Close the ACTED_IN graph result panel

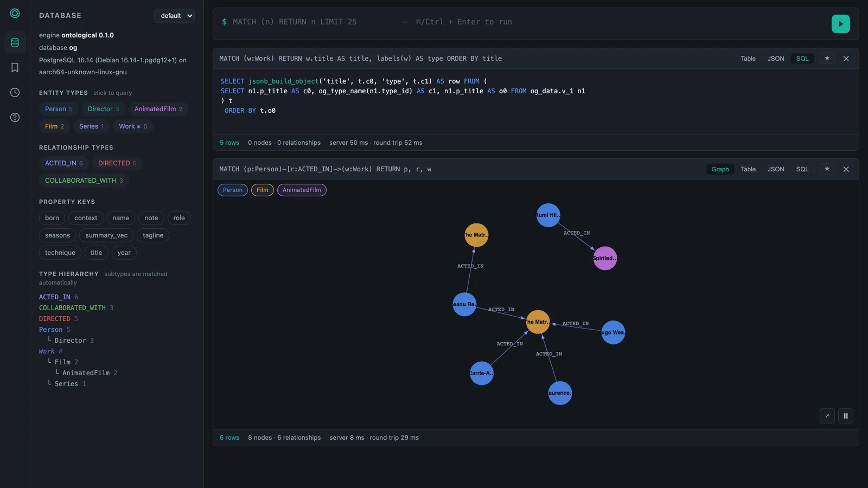click(846, 169)
